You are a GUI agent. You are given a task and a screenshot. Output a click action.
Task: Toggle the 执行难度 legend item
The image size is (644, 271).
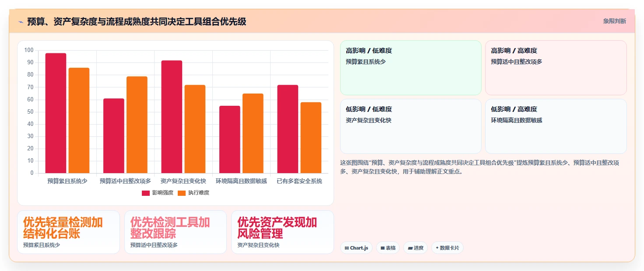(194, 193)
